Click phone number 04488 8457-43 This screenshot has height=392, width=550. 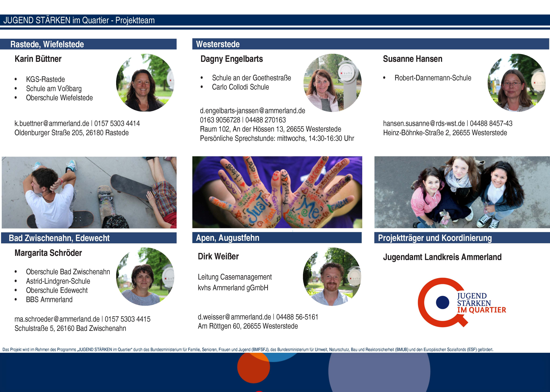pyautogui.click(x=491, y=124)
